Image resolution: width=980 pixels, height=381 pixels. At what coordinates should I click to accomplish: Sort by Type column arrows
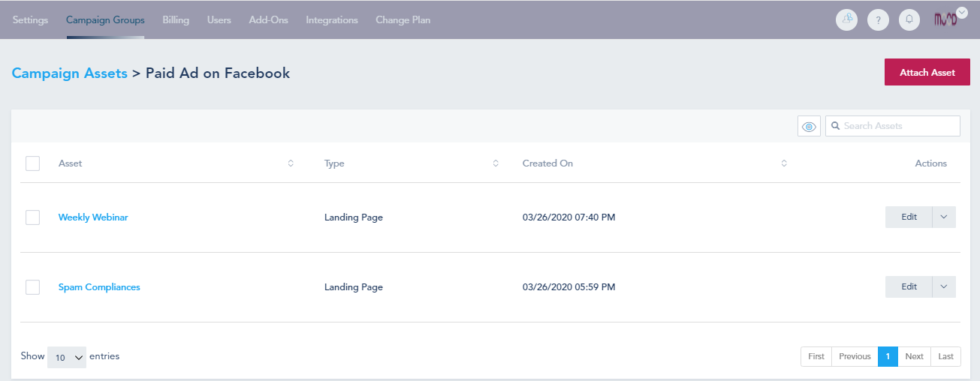(496, 163)
